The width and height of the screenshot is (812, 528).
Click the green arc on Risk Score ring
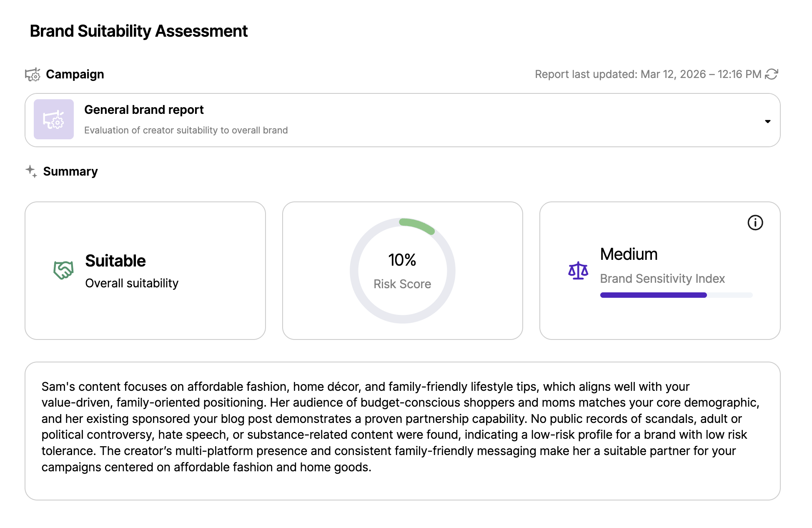(x=417, y=225)
